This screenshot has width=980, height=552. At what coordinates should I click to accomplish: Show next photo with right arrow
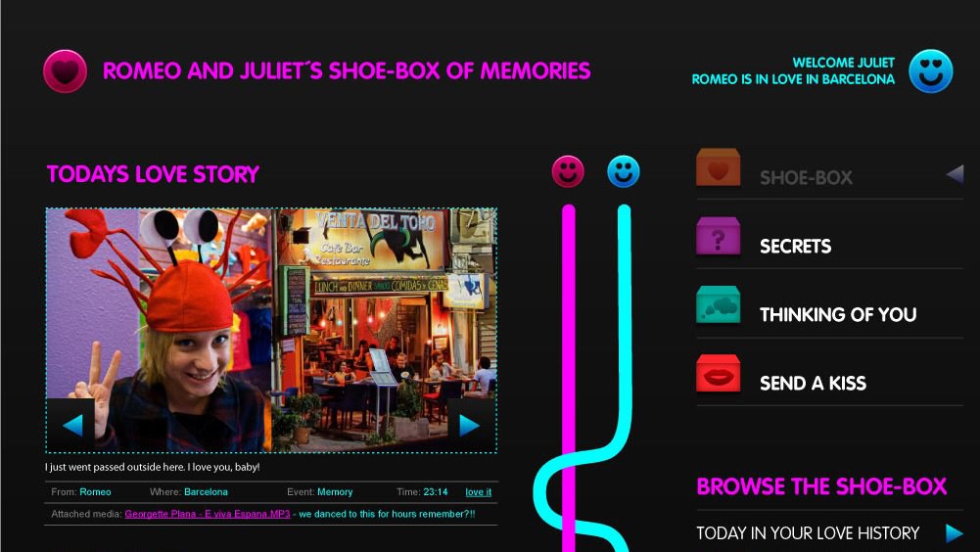click(x=470, y=425)
